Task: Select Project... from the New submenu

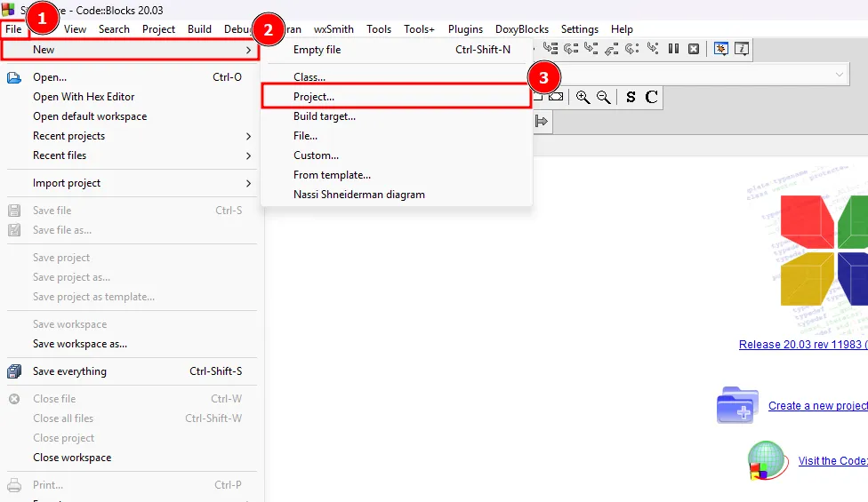Action: coord(314,97)
